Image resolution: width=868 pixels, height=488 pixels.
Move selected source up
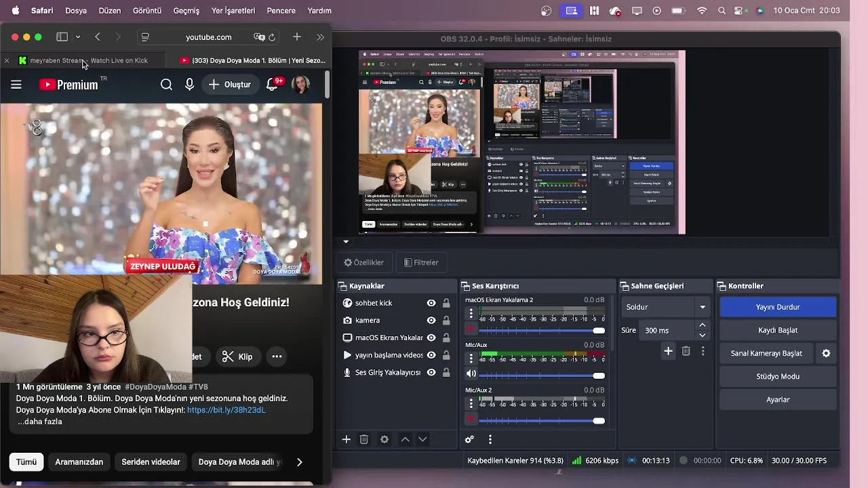point(405,439)
